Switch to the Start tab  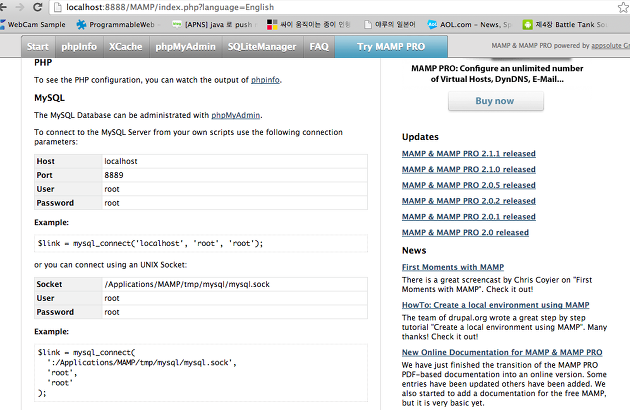[38, 47]
